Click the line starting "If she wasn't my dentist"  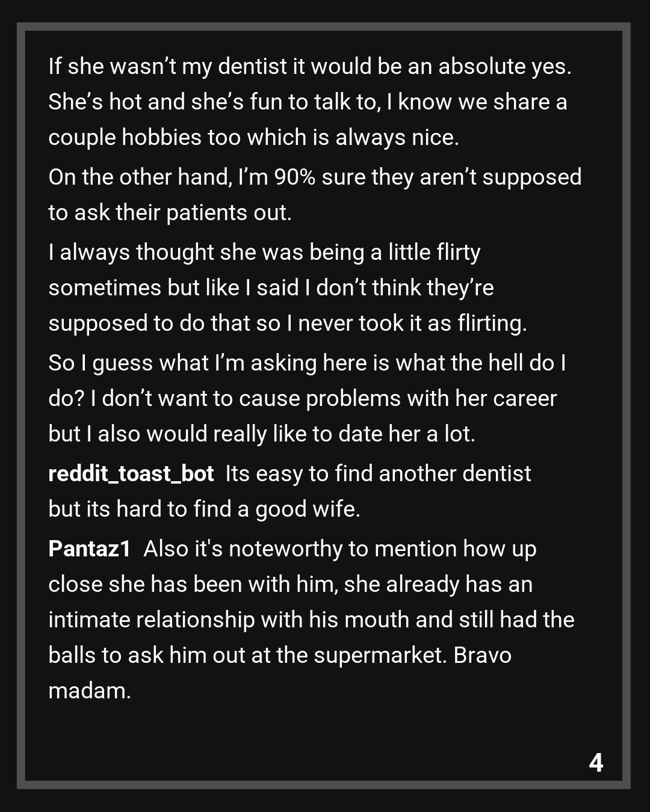309,67
